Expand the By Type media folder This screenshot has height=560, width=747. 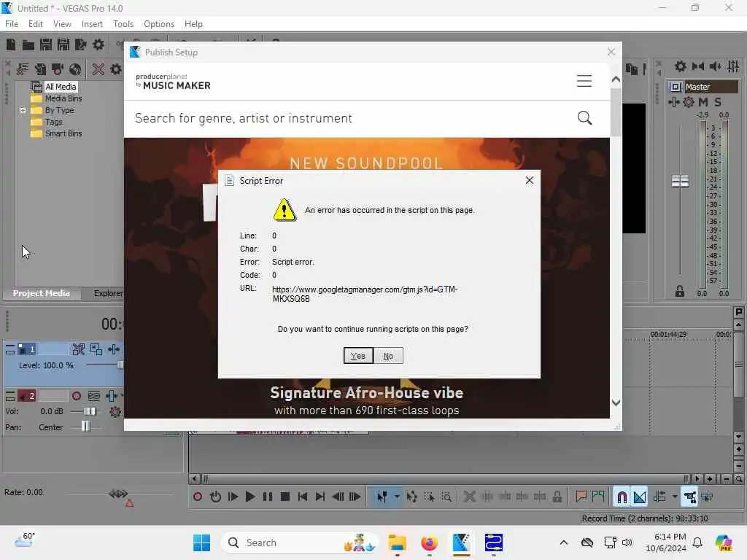[23, 110]
